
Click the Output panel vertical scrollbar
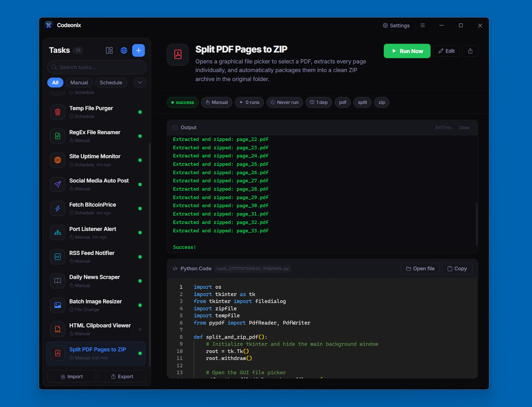476,224
